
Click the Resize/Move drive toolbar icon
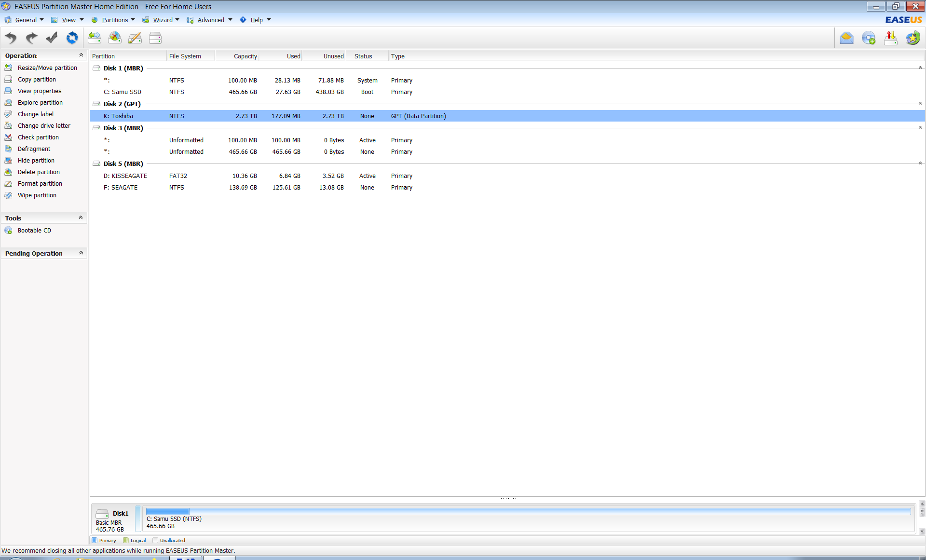95,38
